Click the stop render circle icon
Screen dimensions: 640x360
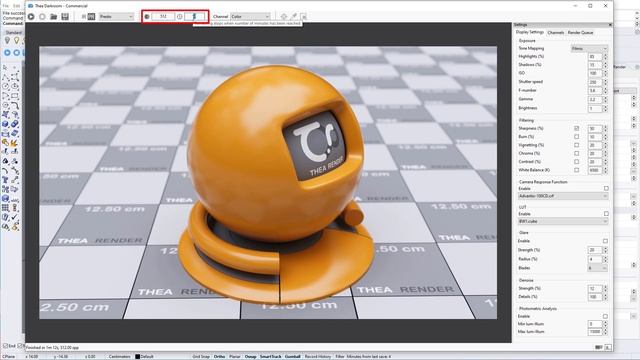point(42,17)
